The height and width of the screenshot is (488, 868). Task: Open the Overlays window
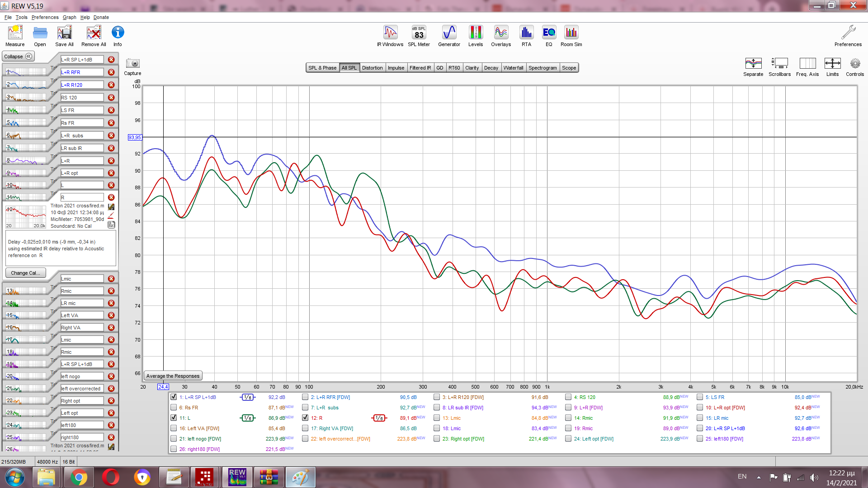[501, 36]
